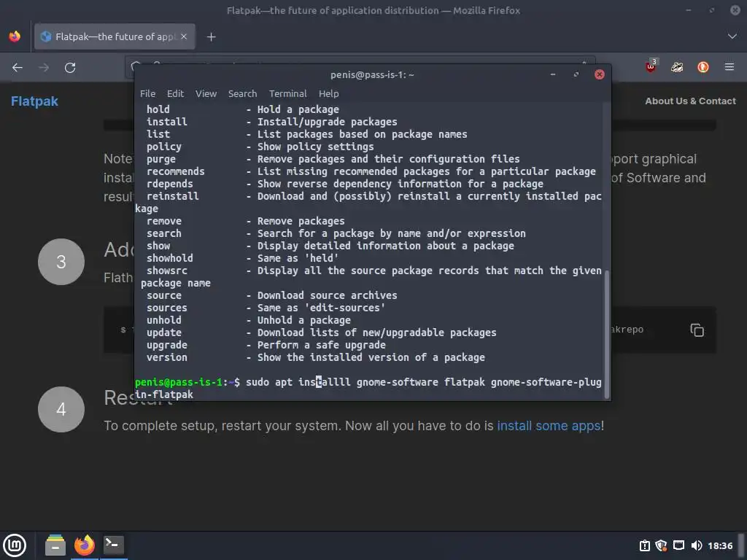Switch to the terminal from the taskbar
The image size is (747, 560).
(x=113, y=545)
